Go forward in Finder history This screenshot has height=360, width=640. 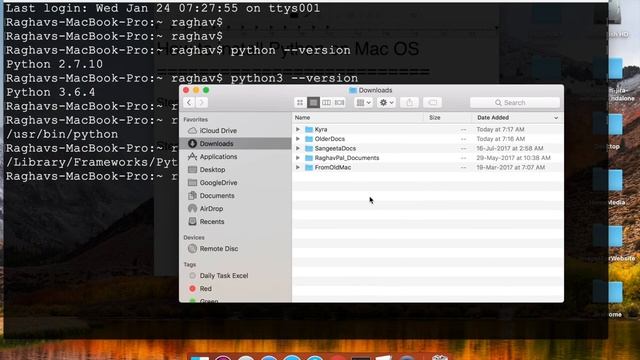201,102
